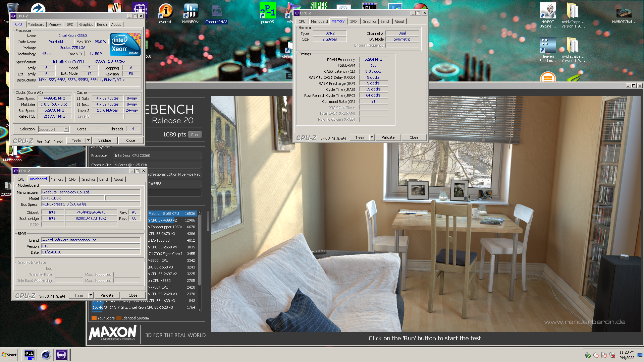This screenshot has height=362, width=644.
Task: Open the top nvidiaInspector folder icon
Action: tap(573, 15)
